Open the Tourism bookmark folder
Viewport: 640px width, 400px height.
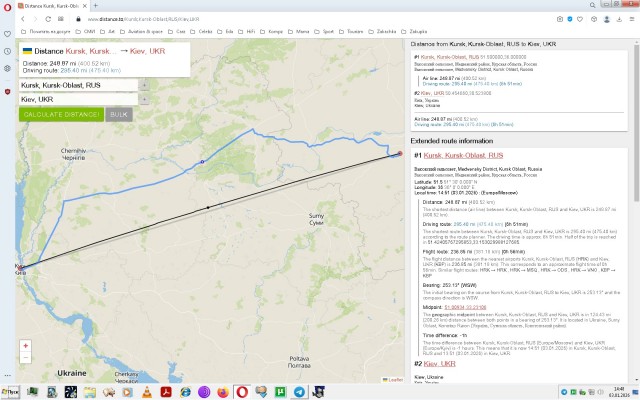tap(351, 31)
